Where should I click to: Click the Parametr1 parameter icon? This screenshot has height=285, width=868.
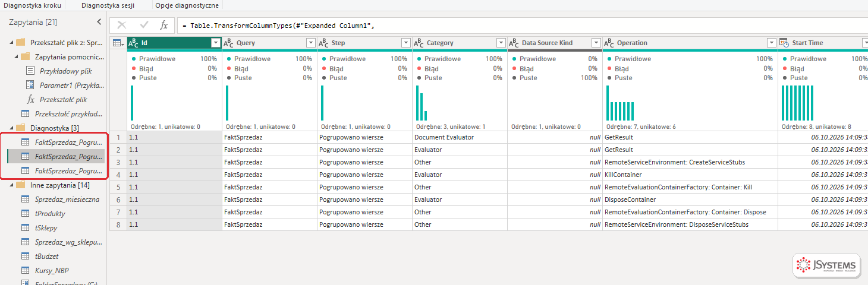pos(30,85)
